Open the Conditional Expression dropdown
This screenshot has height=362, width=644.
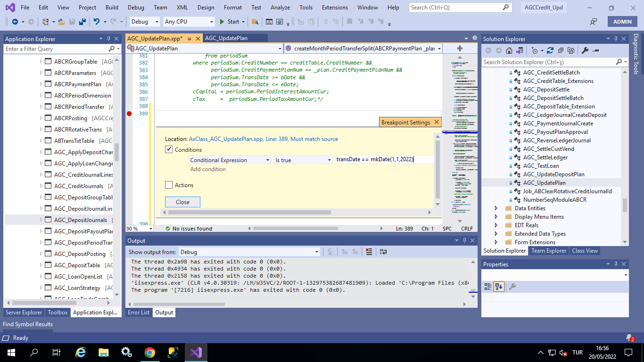point(230,160)
